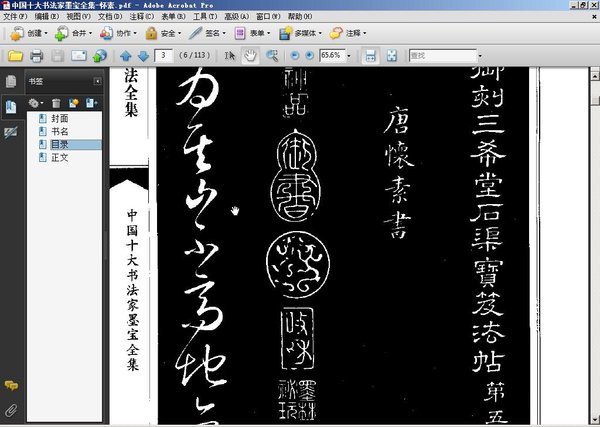Open the 表单 menu in menu bar
The height and width of the screenshot is (427, 600).
173,17
